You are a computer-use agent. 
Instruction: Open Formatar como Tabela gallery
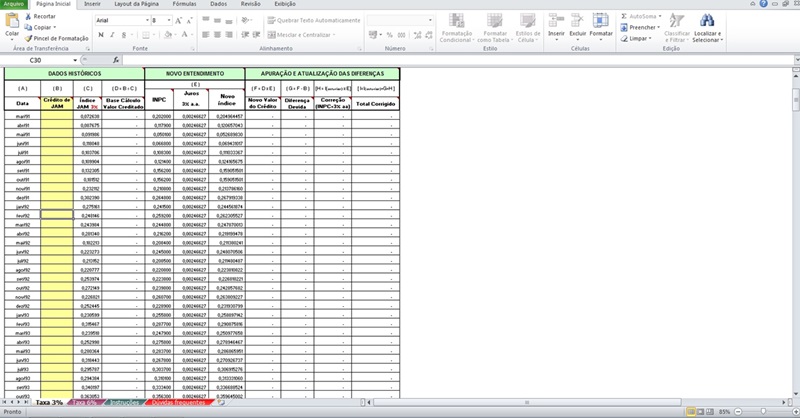pyautogui.click(x=495, y=28)
